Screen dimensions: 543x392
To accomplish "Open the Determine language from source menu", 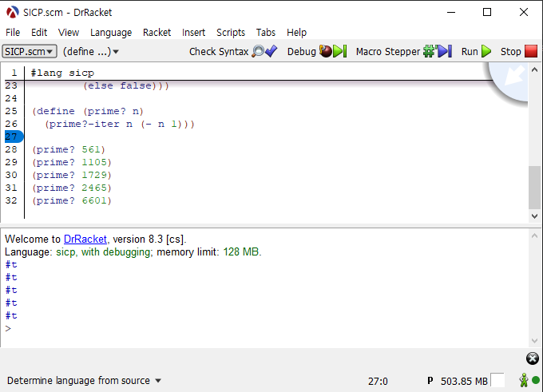I will pyautogui.click(x=84, y=381).
